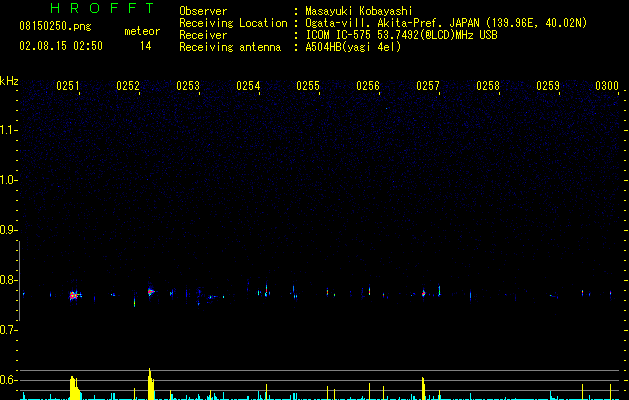The width and height of the screenshot is (629, 400).
Task: Click the 0.7 kHz axis label
Action: 7,330
